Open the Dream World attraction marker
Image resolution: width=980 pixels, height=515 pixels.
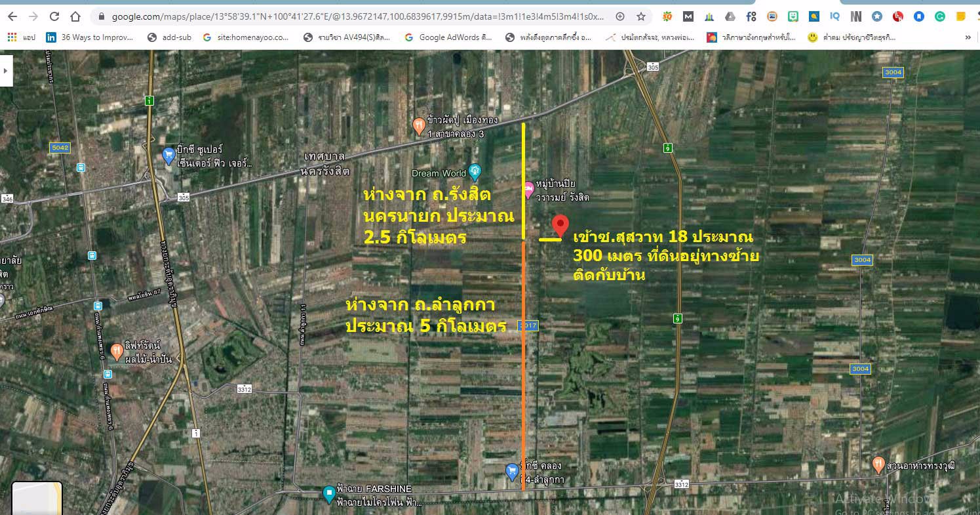(475, 173)
